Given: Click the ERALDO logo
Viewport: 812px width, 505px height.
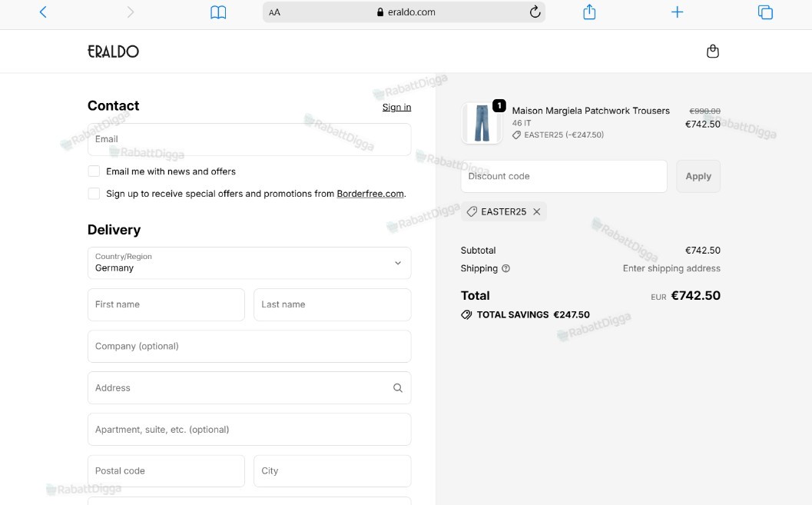Looking at the screenshot, I should tap(114, 51).
